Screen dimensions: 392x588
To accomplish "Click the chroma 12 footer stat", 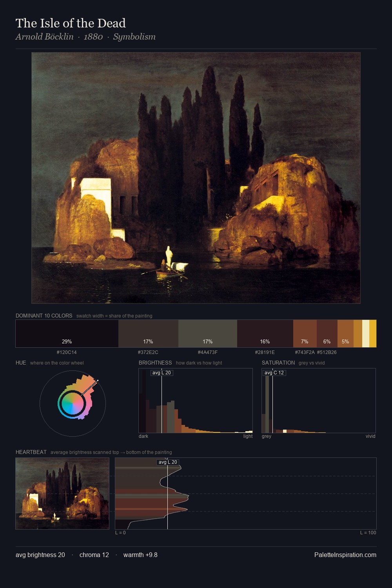I will tap(94, 555).
